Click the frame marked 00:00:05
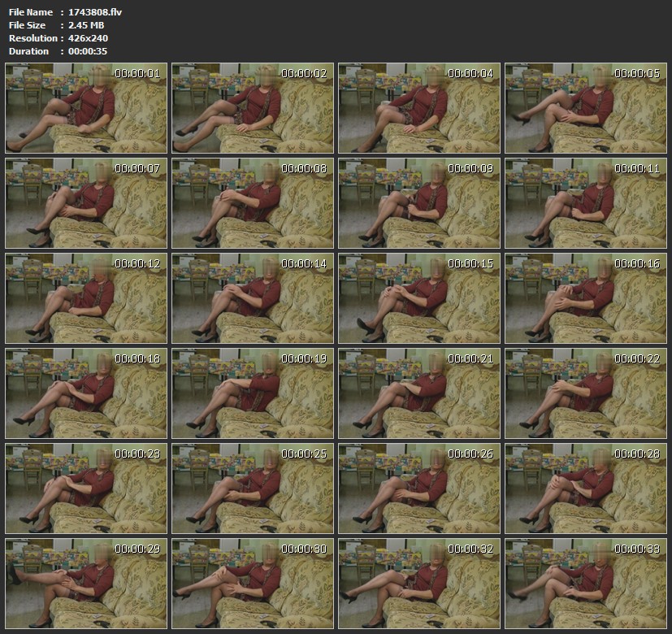The height and width of the screenshot is (634, 672). click(x=586, y=108)
